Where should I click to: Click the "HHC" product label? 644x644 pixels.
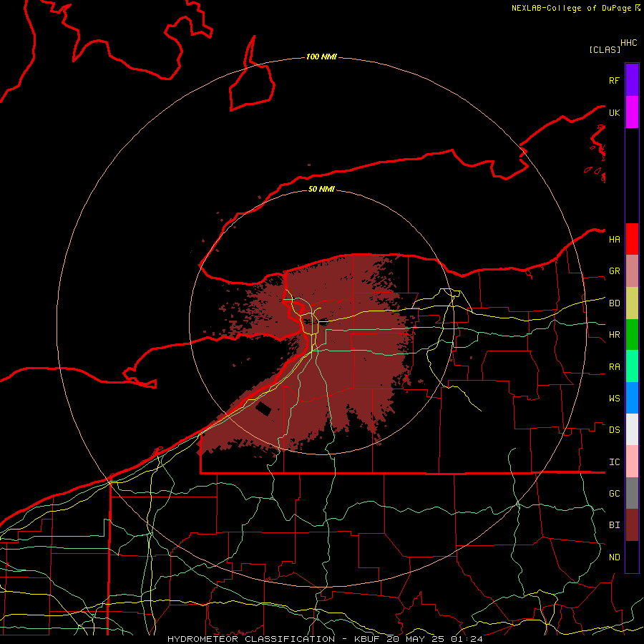pos(628,43)
